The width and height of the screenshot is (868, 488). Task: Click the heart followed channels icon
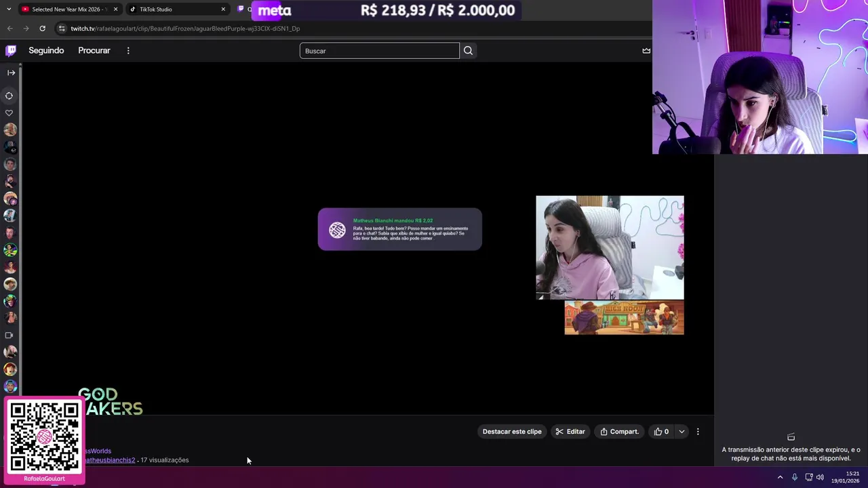(9, 113)
